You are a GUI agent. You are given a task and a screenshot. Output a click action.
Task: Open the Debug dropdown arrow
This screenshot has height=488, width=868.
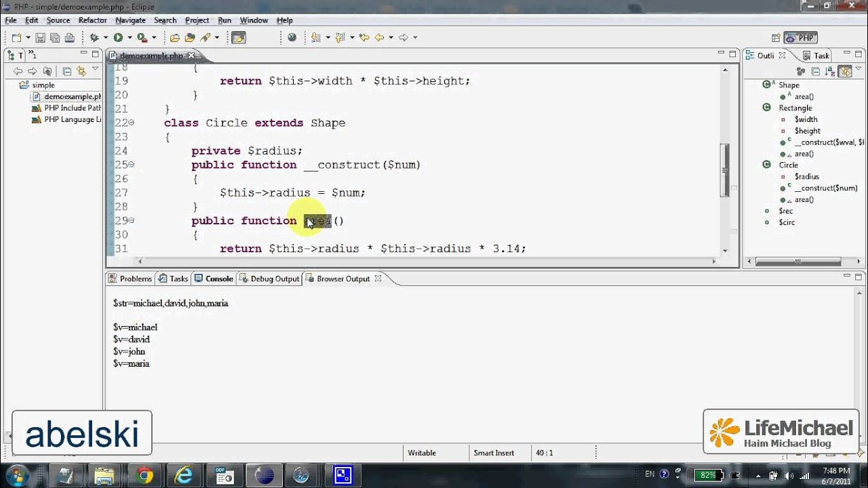pos(105,38)
